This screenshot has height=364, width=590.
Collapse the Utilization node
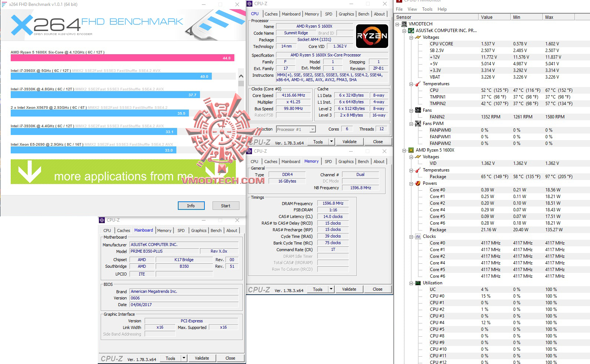tap(411, 283)
